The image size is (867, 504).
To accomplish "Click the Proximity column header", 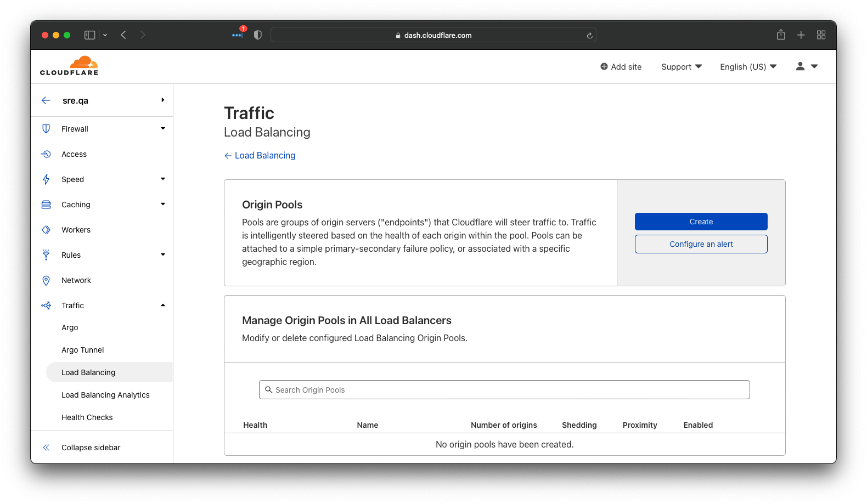I will point(640,425).
